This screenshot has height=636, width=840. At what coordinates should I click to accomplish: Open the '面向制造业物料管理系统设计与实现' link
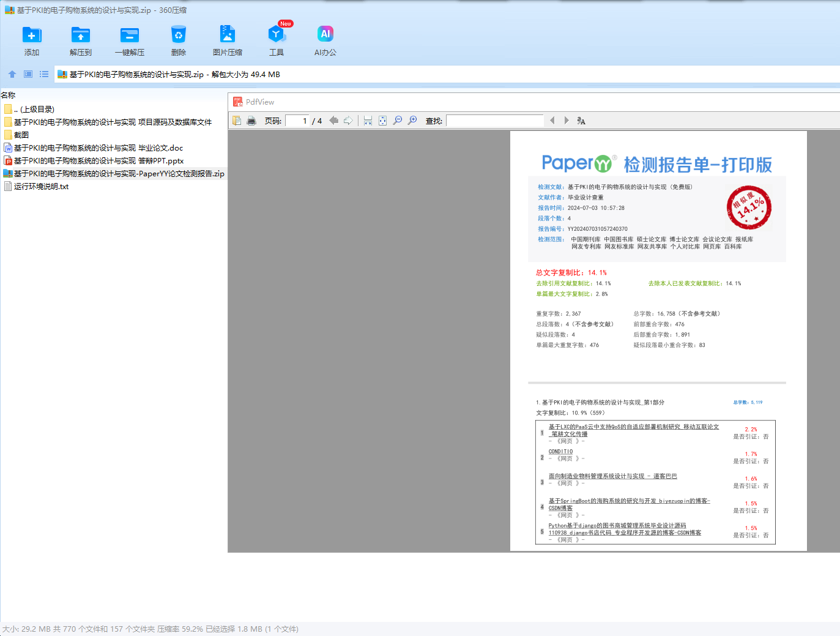pyautogui.click(x=612, y=476)
